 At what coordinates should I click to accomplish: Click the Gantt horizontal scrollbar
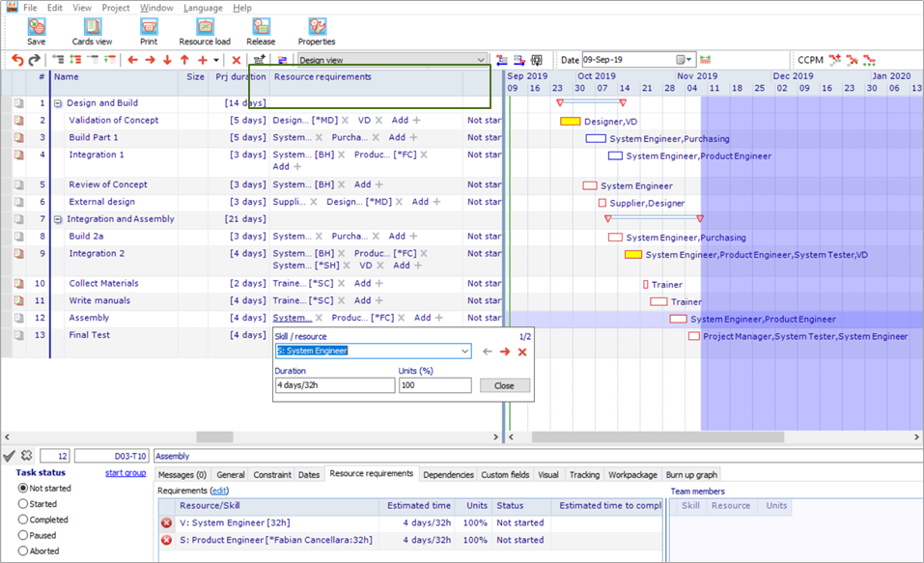(x=658, y=436)
